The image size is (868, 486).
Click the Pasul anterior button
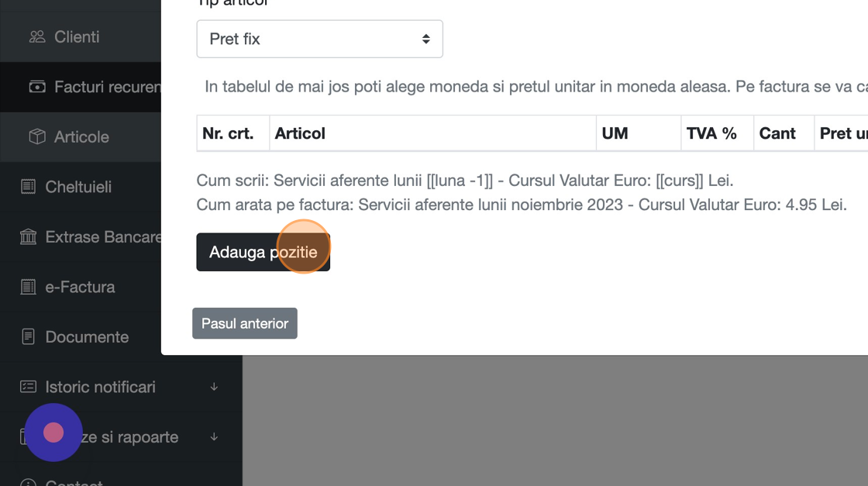244,323
